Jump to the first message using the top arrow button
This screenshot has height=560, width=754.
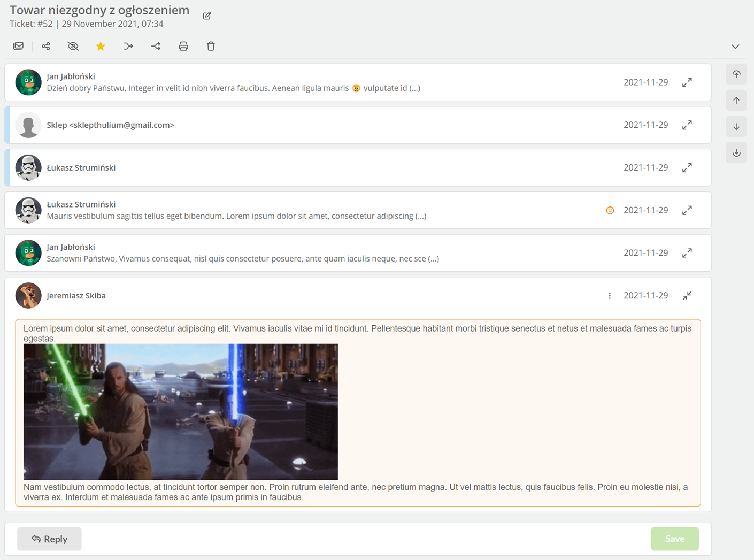click(736, 74)
